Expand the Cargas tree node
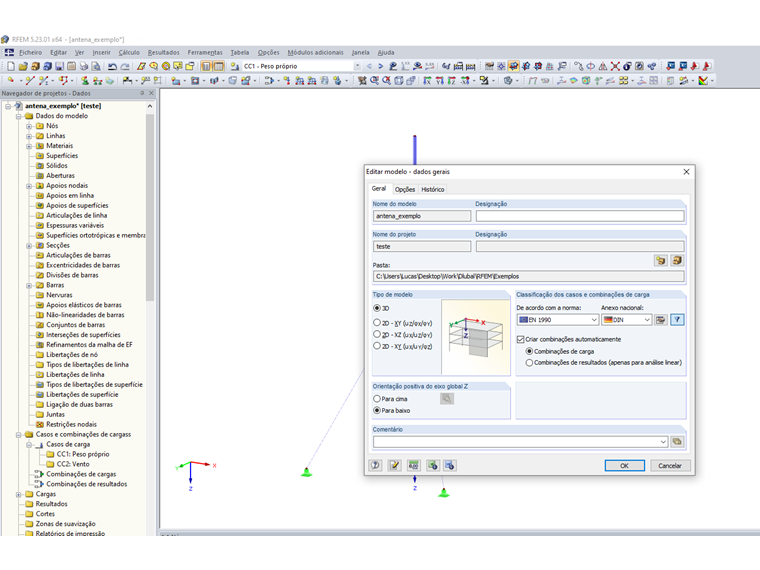Viewport: 760px width, 570px height. [18, 494]
